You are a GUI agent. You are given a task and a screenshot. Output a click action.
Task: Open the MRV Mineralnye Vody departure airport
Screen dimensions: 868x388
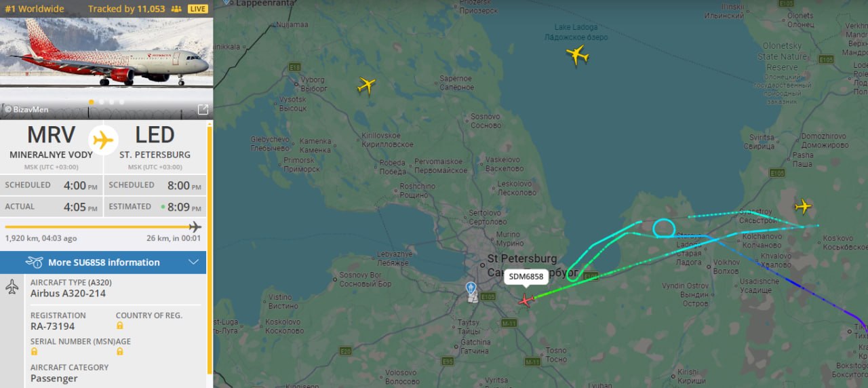(x=52, y=141)
